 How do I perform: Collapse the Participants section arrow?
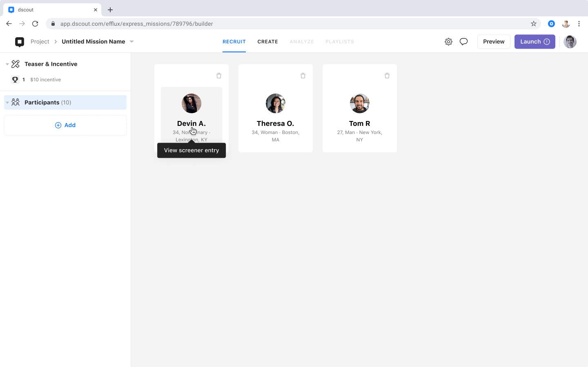pos(7,103)
